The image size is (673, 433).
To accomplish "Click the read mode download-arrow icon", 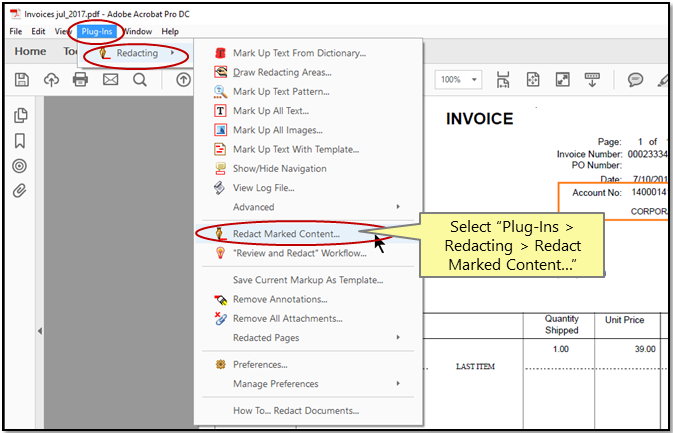I will (x=592, y=79).
